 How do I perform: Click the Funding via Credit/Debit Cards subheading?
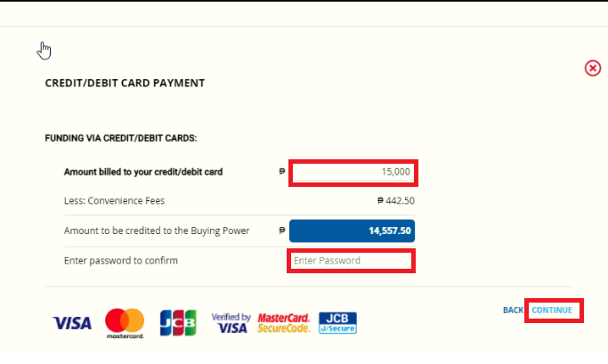coord(121,138)
